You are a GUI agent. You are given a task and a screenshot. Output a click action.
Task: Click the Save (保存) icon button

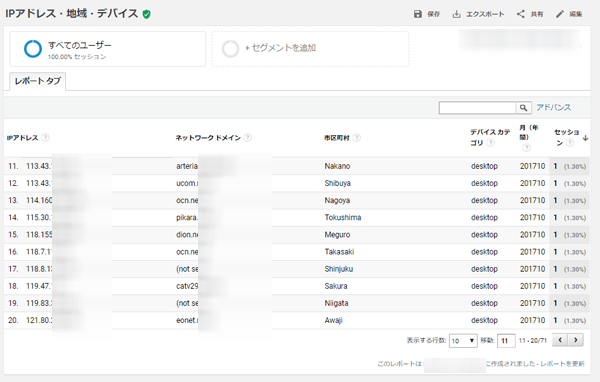coord(417,14)
